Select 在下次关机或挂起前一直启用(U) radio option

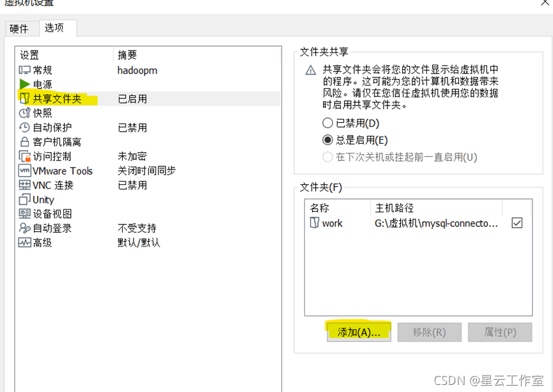click(x=327, y=157)
